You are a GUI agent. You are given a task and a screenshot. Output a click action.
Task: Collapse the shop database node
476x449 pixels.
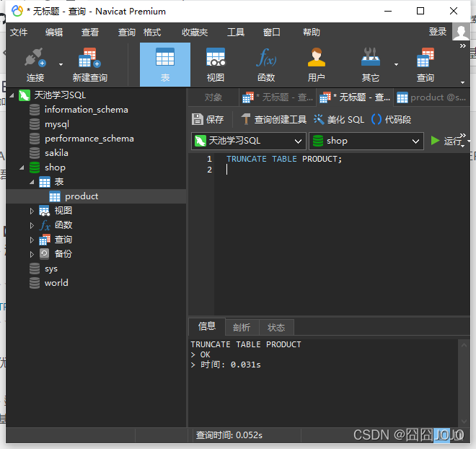(x=22, y=167)
